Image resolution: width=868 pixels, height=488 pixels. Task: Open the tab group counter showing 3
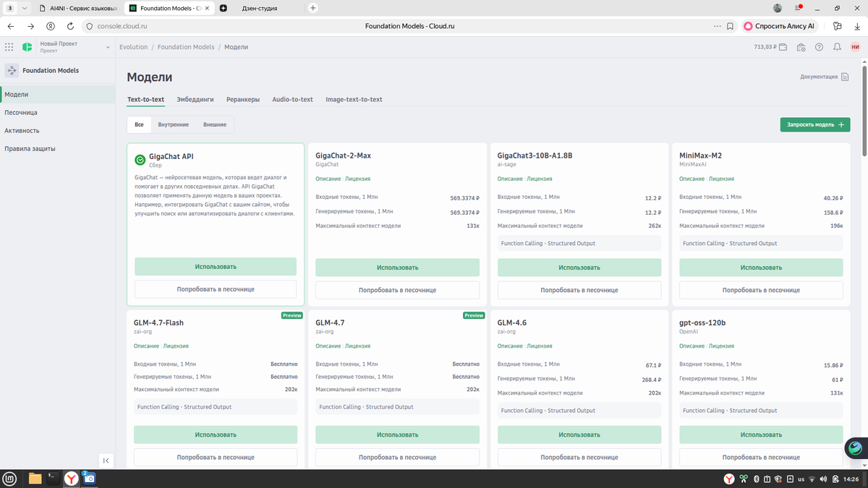click(x=9, y=8)
